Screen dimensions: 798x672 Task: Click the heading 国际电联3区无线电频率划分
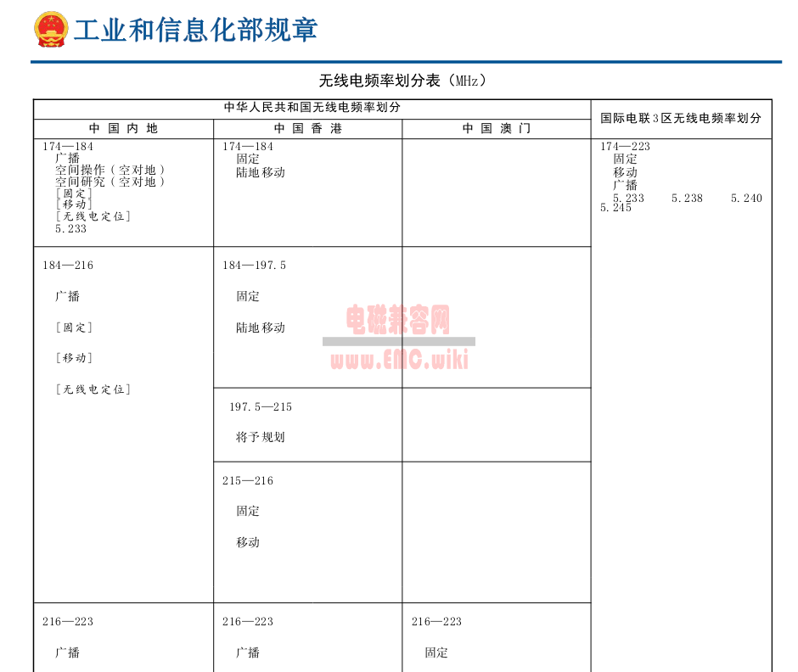[681, 119]
